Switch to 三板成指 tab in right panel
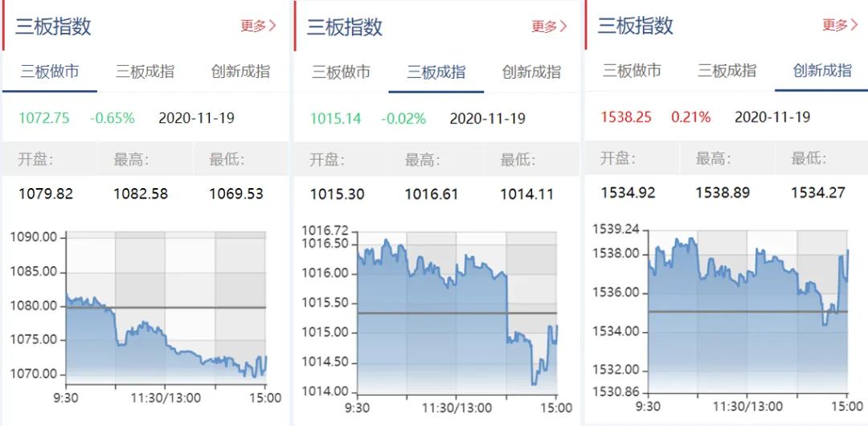 pos(727,71)
